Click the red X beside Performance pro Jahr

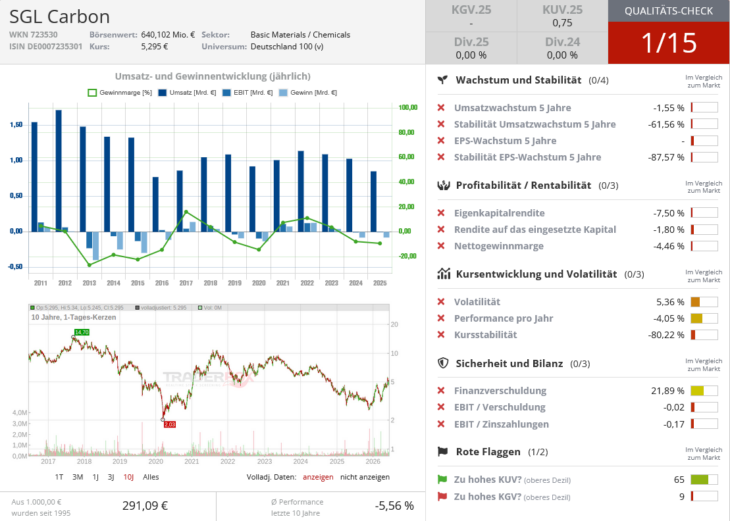point(441,318)
